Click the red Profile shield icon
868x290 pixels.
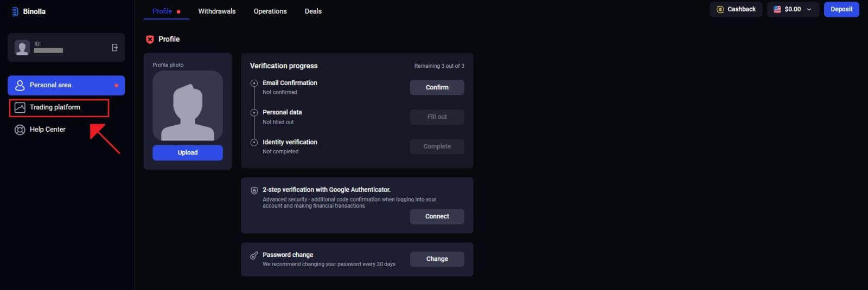(x=150, y=39)
